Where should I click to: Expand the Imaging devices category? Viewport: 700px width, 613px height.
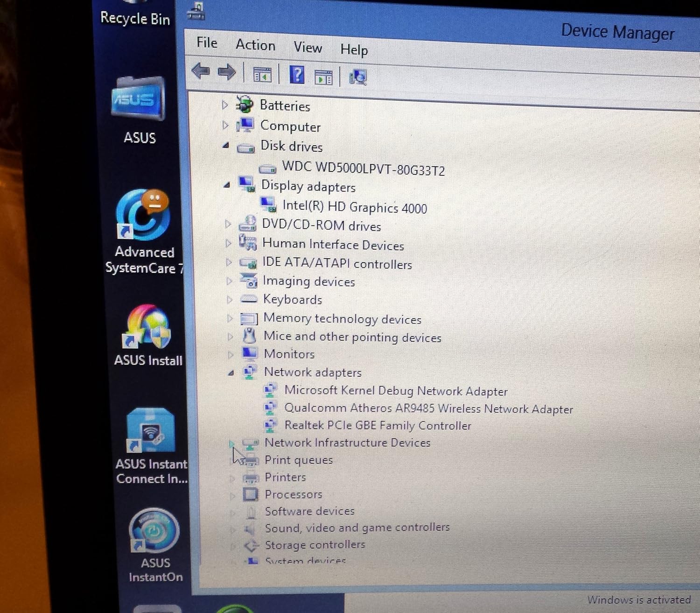(x=229, y=281)
